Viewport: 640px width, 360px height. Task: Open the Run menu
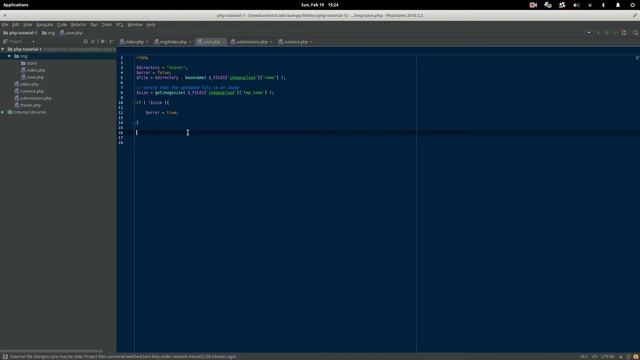[94, 25]
